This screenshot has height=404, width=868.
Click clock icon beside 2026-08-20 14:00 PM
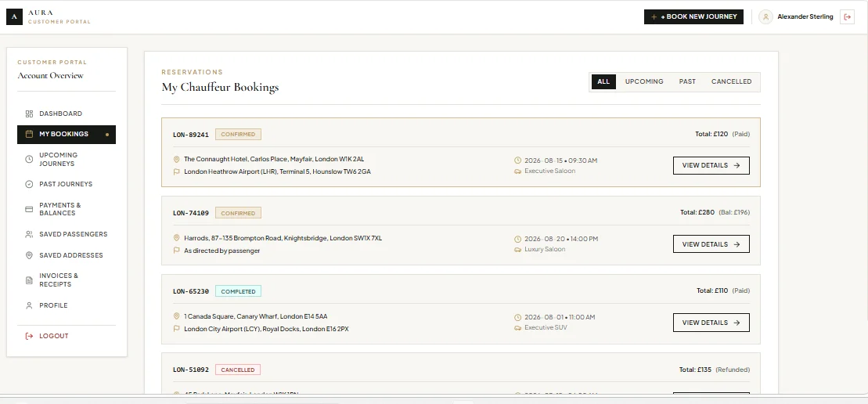[x=517, y=239]
